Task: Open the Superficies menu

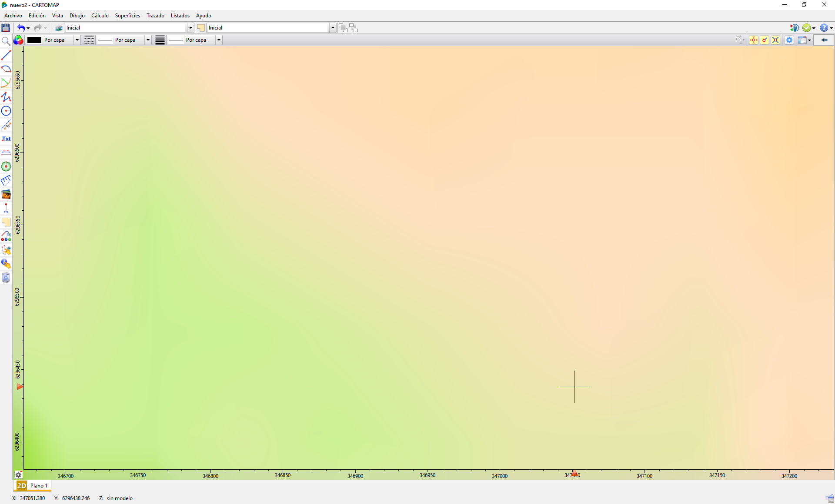Action: pos(127,16)
